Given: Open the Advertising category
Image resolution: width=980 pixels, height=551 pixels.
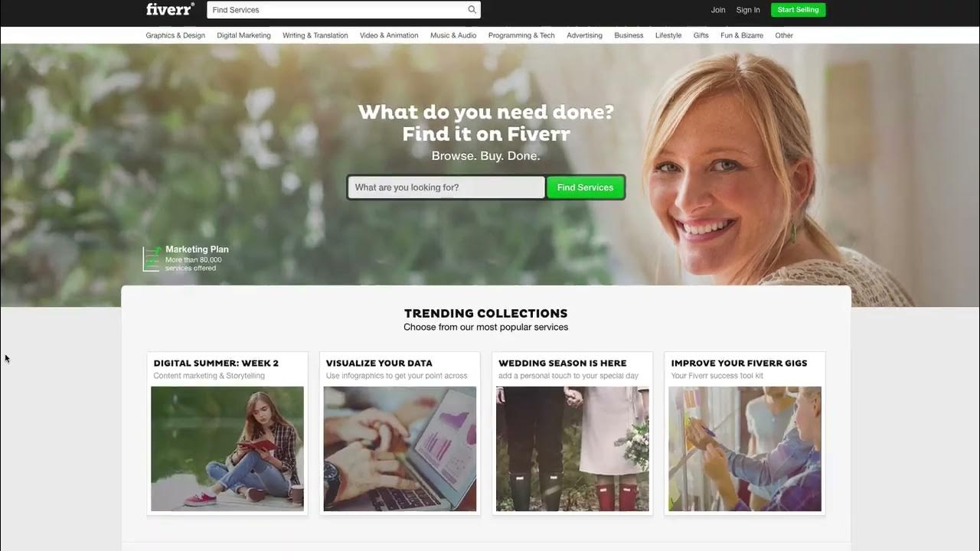Looking at the screenshot, I should pyautogui.click(x=584, y=35).
